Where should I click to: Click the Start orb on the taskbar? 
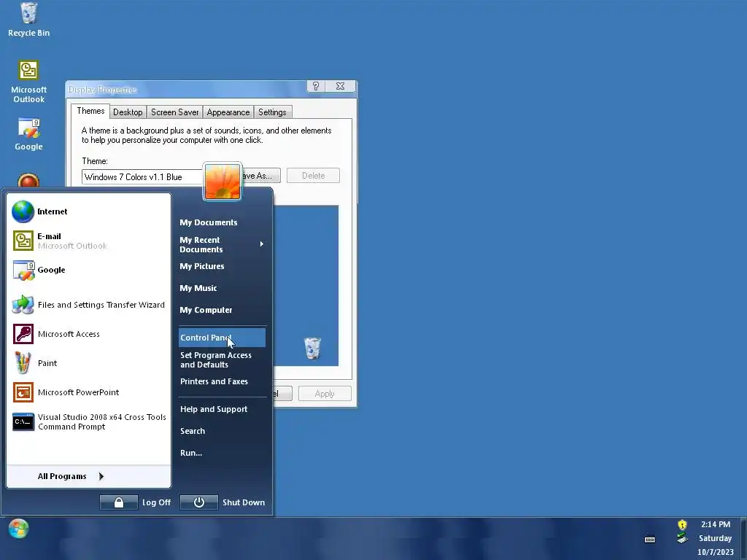tap(18, 528)
